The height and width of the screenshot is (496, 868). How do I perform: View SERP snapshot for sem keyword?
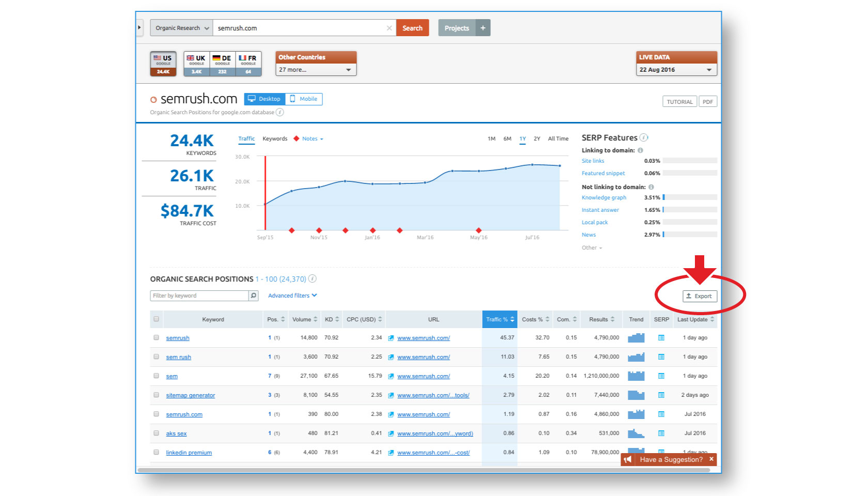coord(661,376)
